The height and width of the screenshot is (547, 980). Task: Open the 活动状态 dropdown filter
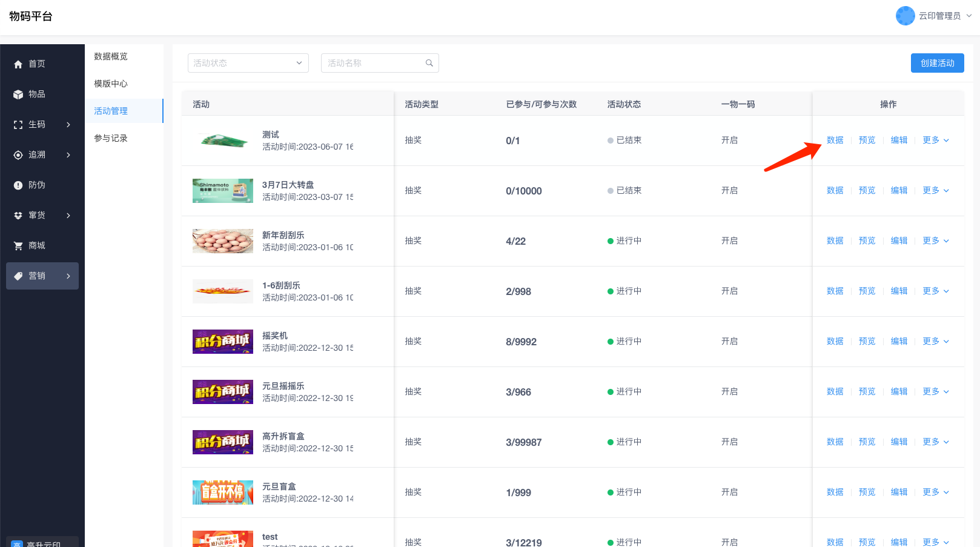coord(248,63)
